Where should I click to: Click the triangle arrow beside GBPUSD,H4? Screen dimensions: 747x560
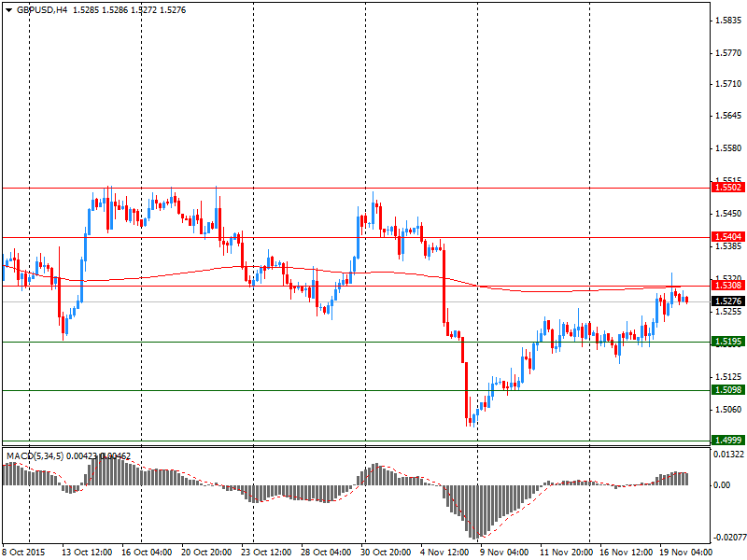pyautogui.click(x=9, y=10)
